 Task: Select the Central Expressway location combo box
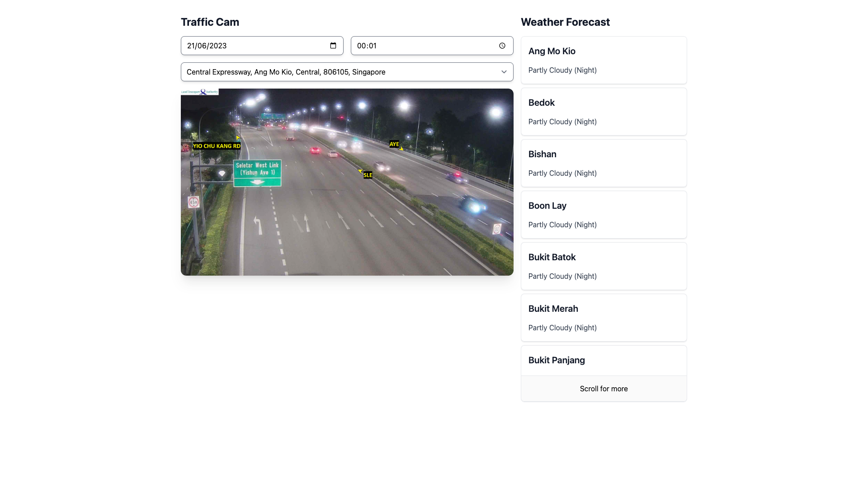[335, 72]
